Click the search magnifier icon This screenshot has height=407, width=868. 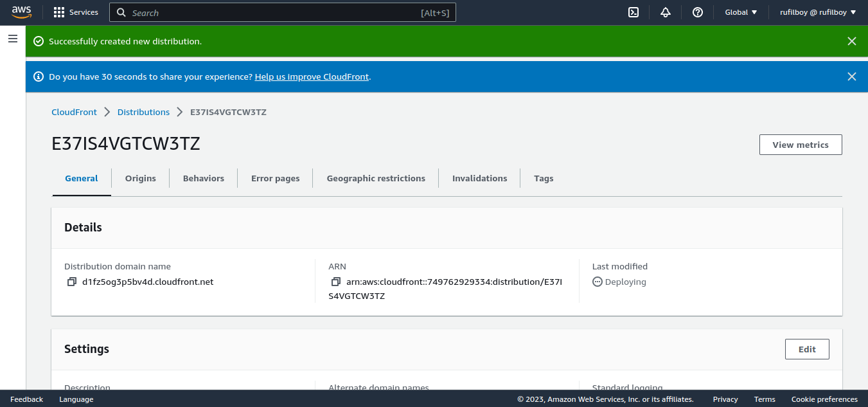coord(121,12)
